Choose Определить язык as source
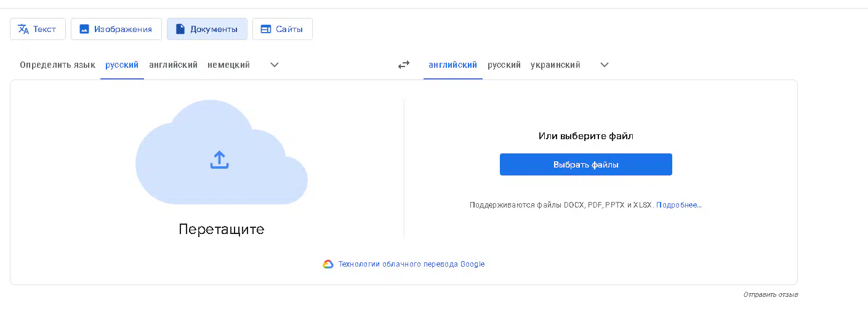868x319 pixels. point(57,65)
